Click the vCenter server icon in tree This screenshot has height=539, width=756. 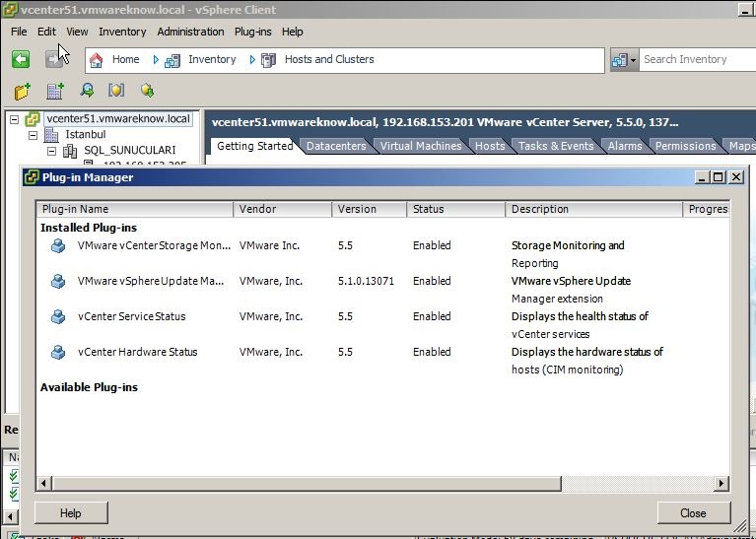point(33,119)
